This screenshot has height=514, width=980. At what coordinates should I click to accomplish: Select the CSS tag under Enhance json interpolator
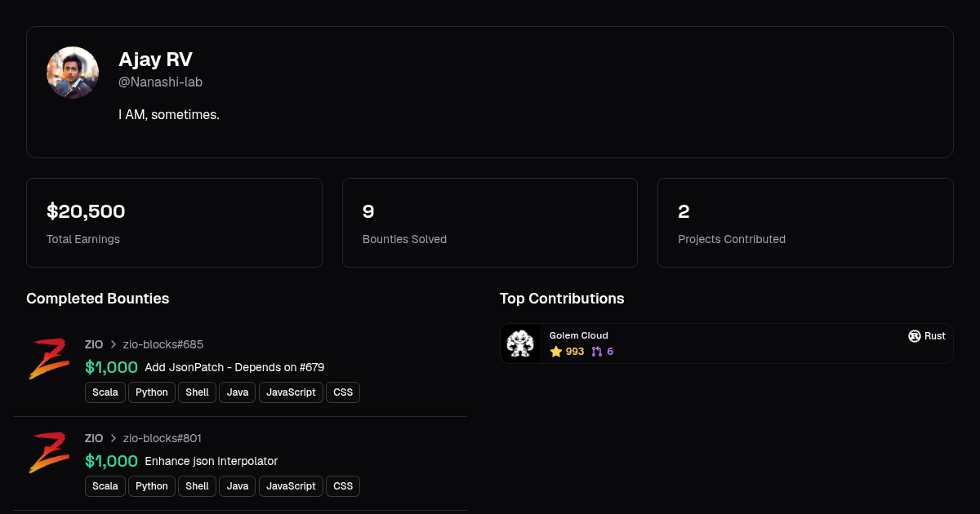343,486
